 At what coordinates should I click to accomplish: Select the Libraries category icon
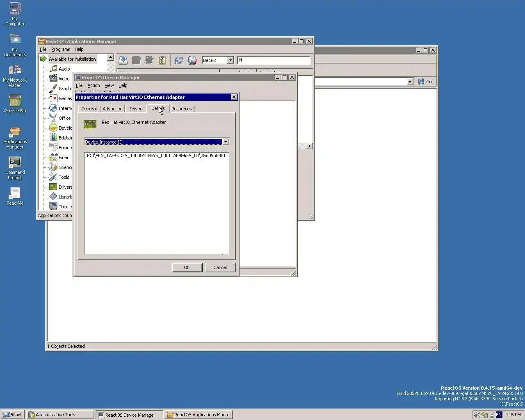click(53, 197)
